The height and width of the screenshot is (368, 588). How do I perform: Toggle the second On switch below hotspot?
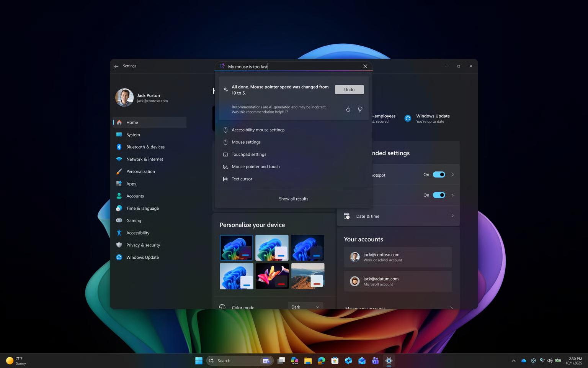[x=439, y=195]
